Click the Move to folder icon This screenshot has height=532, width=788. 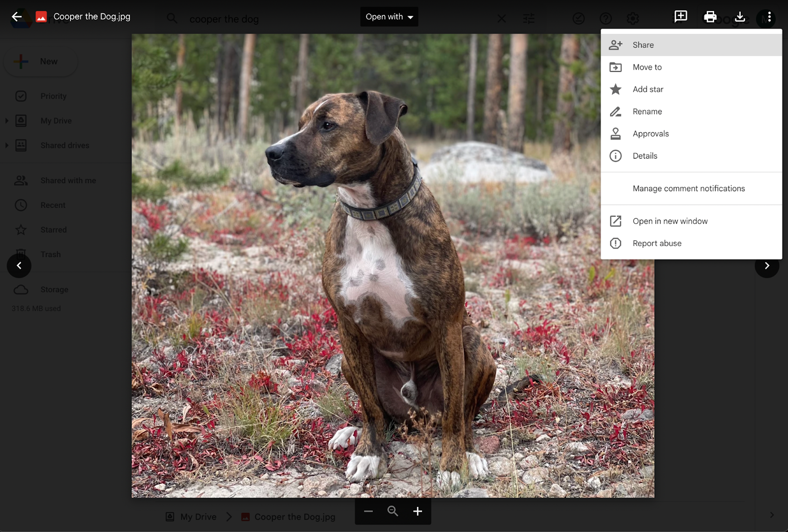[616, 67]
